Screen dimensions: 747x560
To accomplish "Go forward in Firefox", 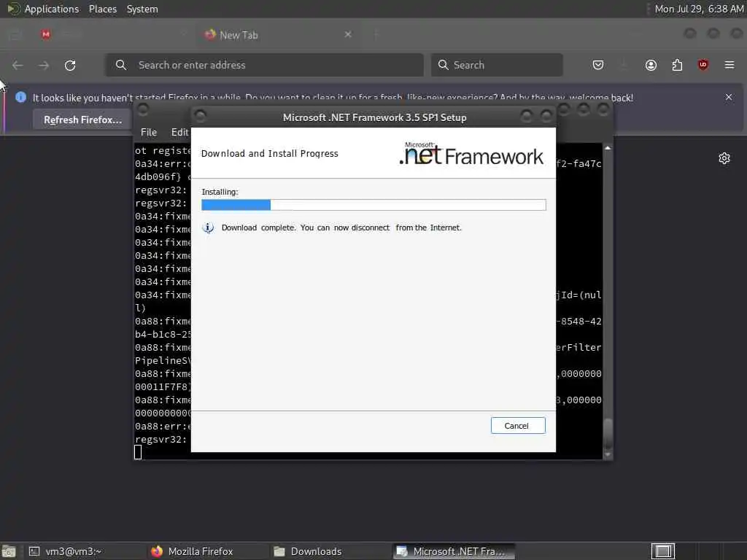I will tap(44, 65).
